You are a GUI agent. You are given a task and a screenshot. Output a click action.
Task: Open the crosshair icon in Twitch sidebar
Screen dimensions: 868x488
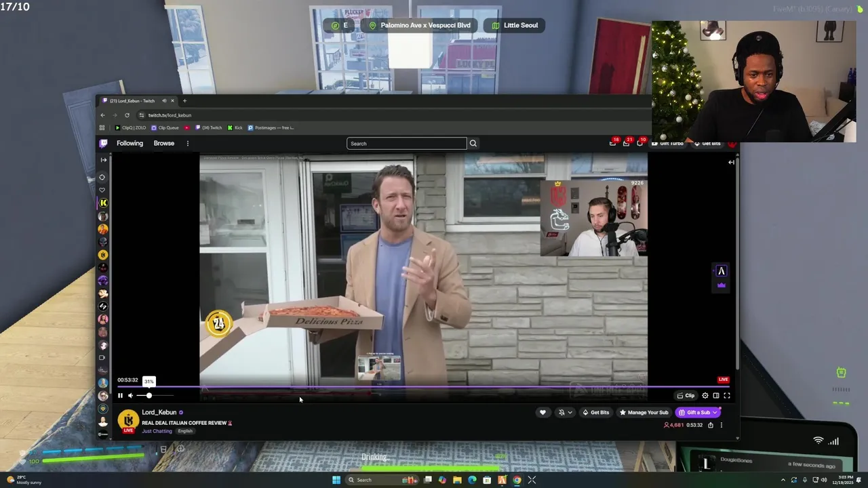click(x=102, y=178)
